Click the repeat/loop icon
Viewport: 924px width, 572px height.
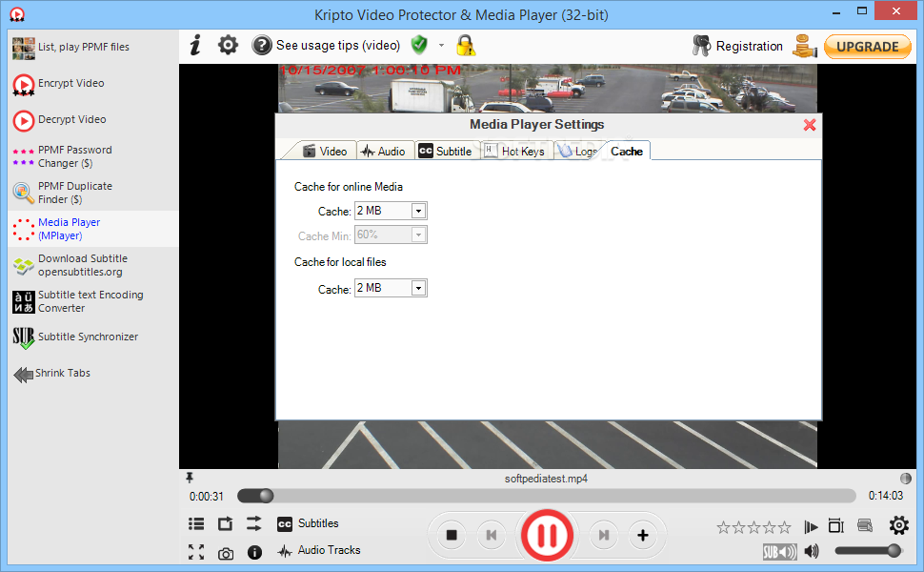[x=225, y=523]
